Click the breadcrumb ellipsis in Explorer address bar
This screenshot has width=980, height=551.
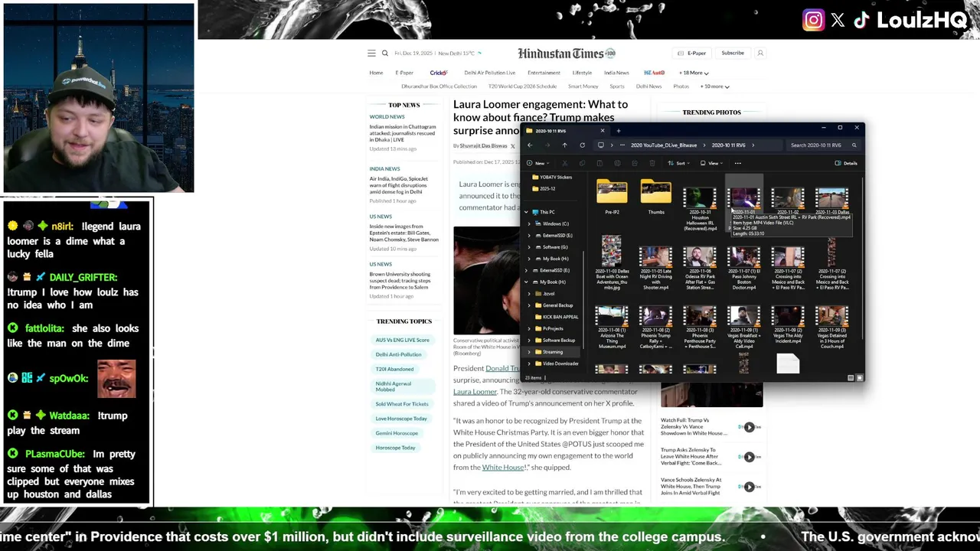point(622,145)
